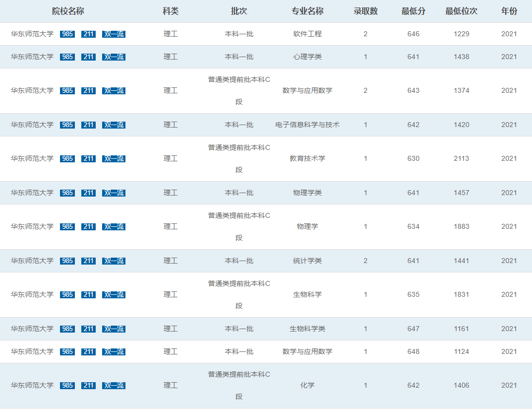Click the 年份 column header
The height and width of the screenshot is (409, 532).
509,11
